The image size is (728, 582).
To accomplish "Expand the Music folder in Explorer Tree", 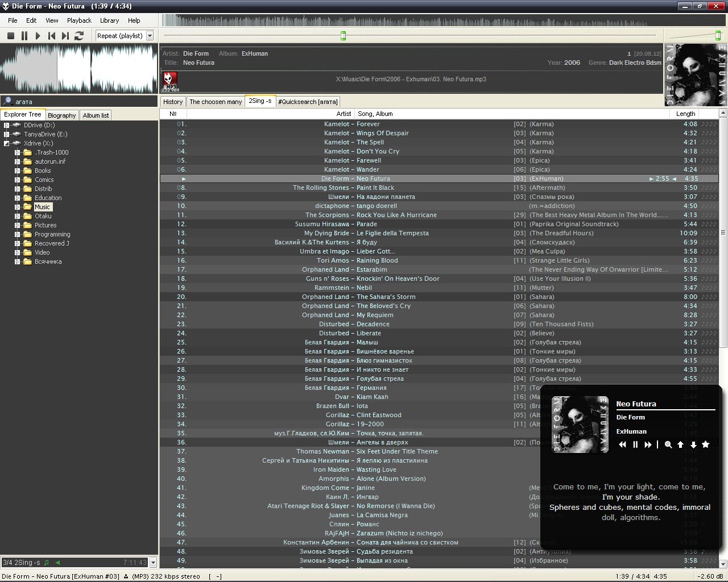I will tap(18, 207).
